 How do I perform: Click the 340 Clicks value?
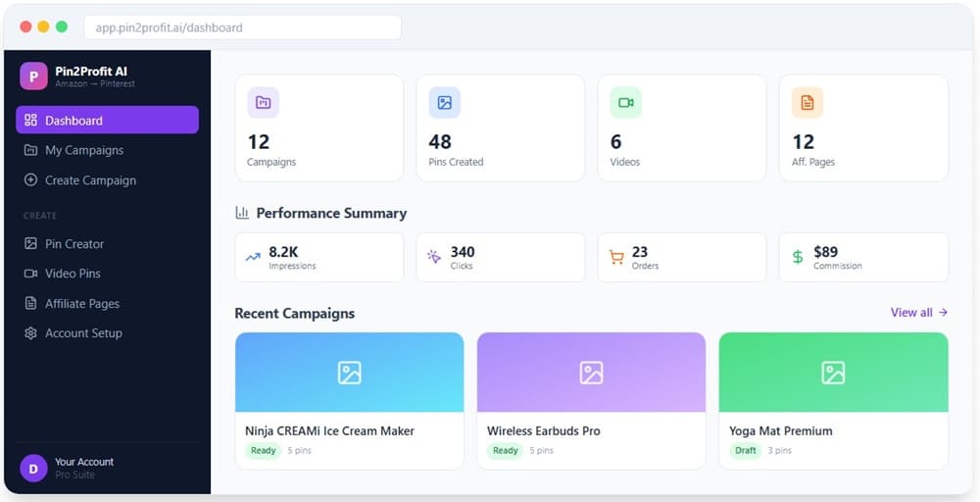(463, 252)
